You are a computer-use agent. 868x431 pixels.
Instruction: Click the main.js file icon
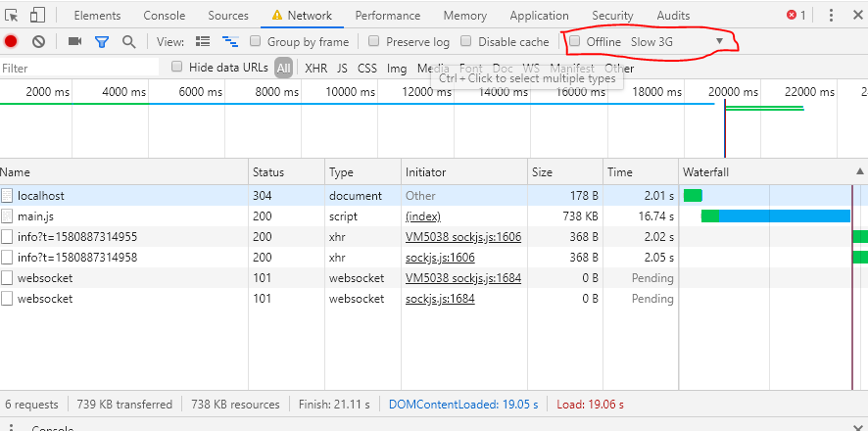point(7,216)
